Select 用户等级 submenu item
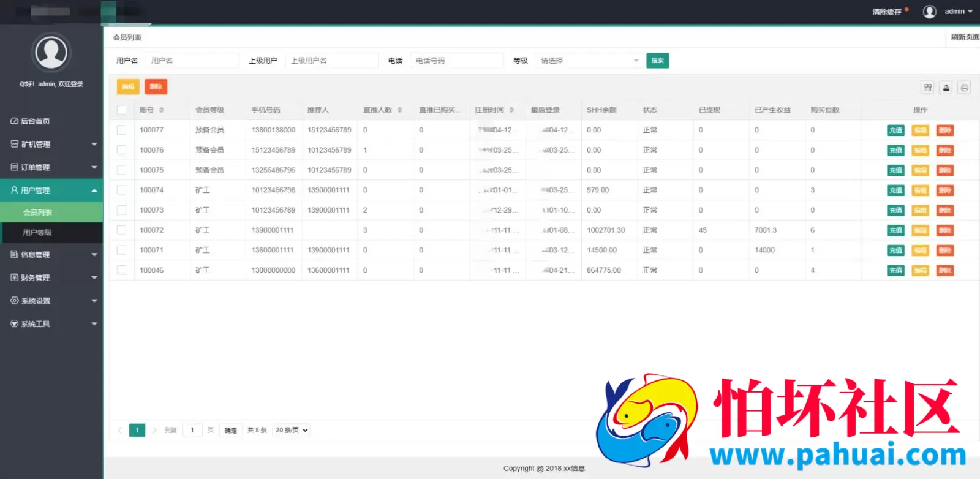Screen dimensions: 980x479 [51, 233]
